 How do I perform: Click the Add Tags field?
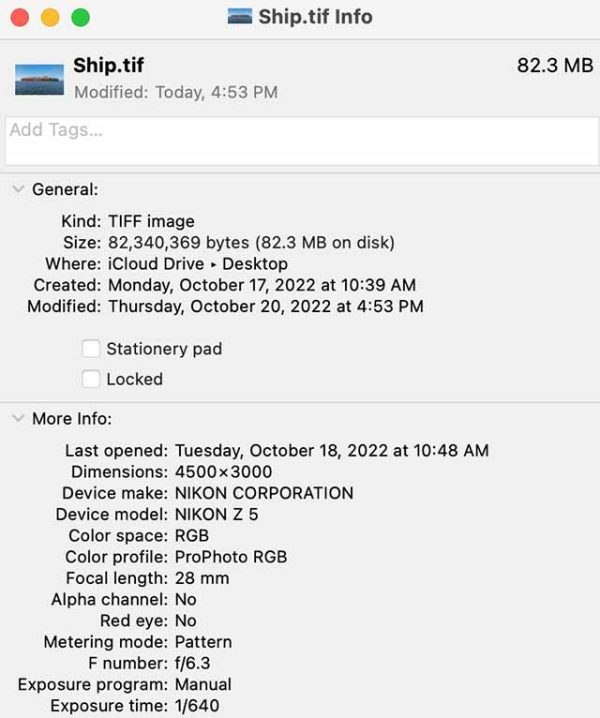pos(300,141)
